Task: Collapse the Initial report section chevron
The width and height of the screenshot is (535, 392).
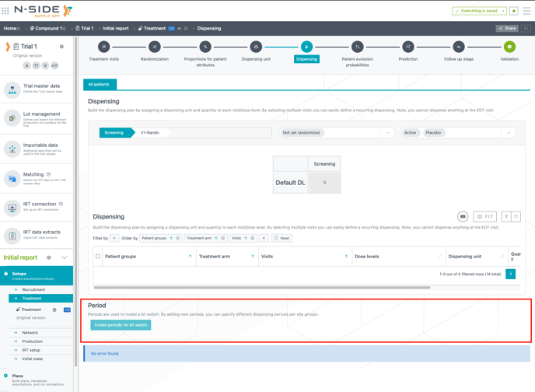Action: tap(65, 257)
